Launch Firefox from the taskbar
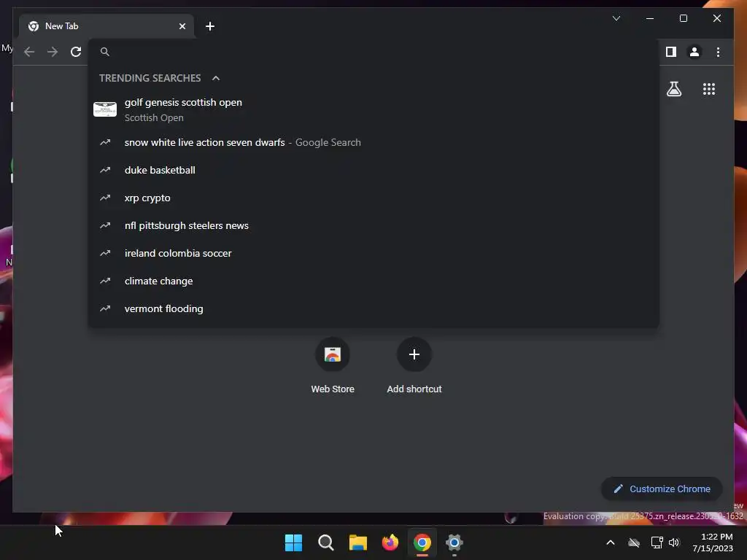 [x=390, y=542]
